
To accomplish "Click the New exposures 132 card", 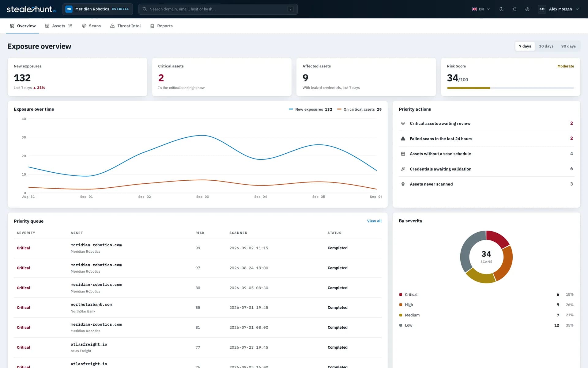I will coord(77,77).
